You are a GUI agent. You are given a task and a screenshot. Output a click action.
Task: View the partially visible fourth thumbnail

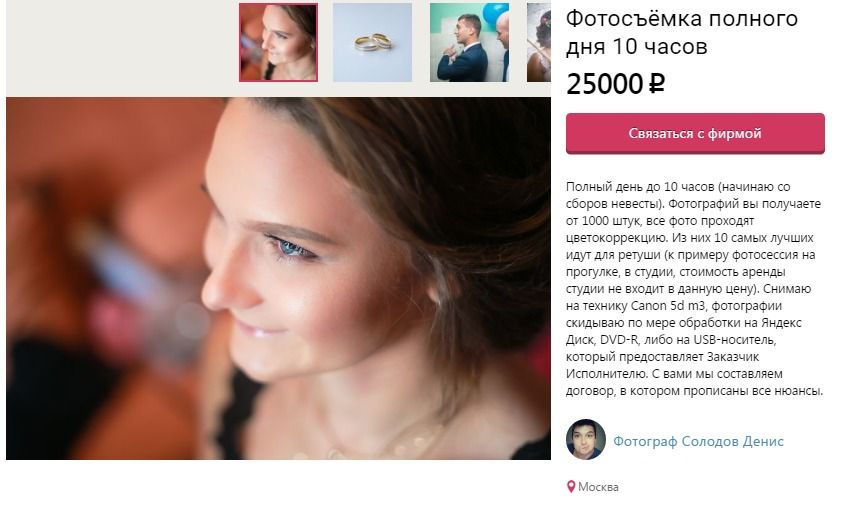[x=539, y=42]
